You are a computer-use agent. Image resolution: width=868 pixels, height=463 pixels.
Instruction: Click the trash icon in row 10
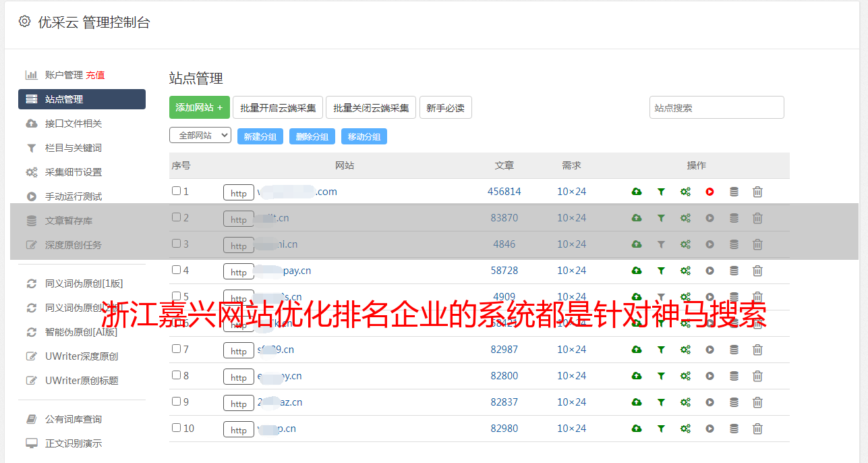point(757,429)
